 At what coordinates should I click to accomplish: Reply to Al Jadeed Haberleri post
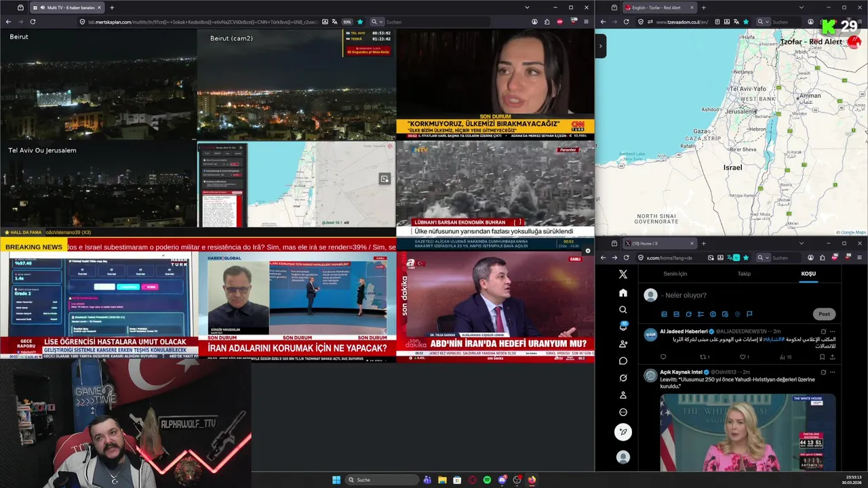point(663,357)
